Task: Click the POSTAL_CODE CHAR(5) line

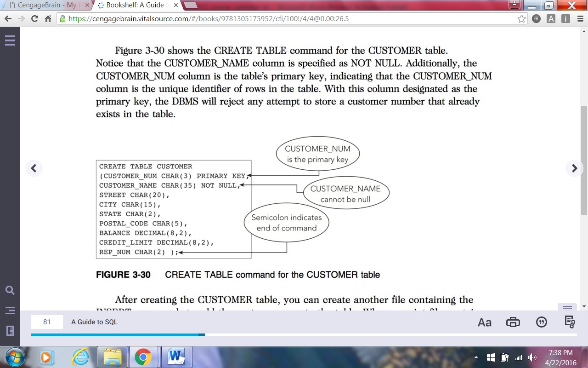Action: point(143,224)
